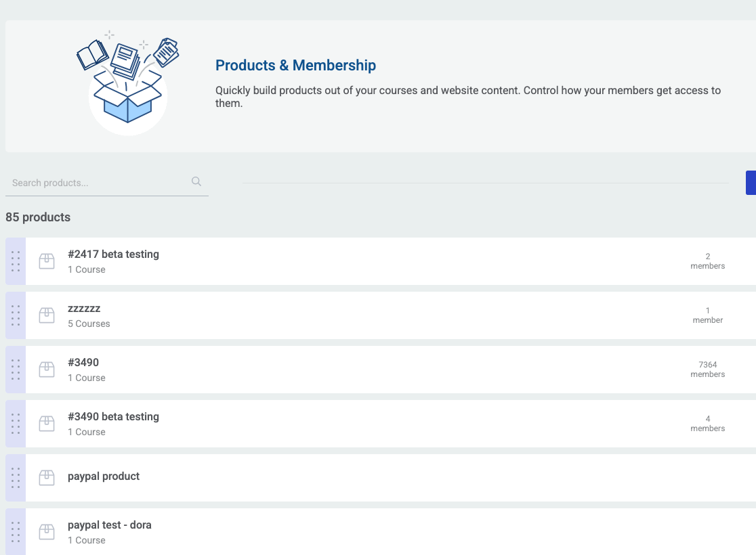The width and height of the screenshot is (756, 555).
Task: Open the zzzzzz product
Action: pos(84,309)
